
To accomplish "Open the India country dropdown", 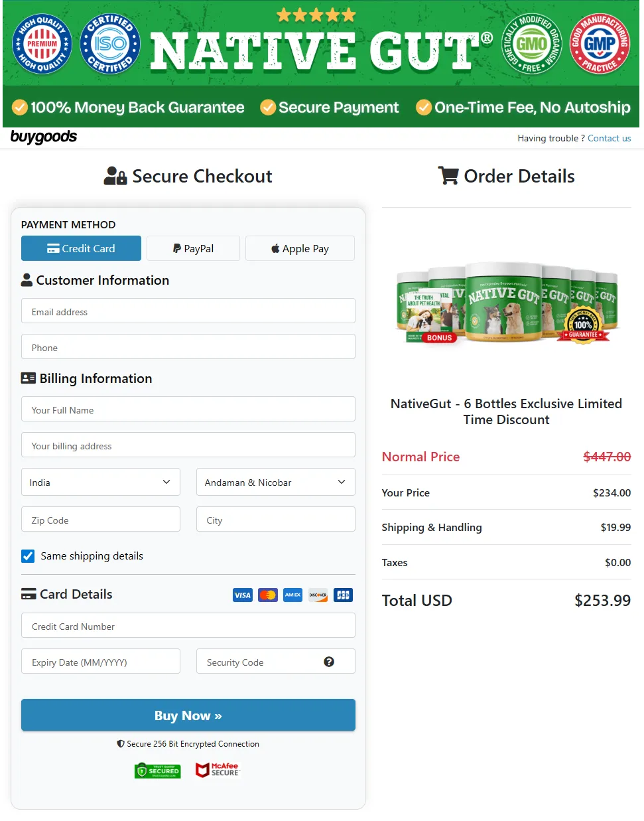I will tap(101, 483).
